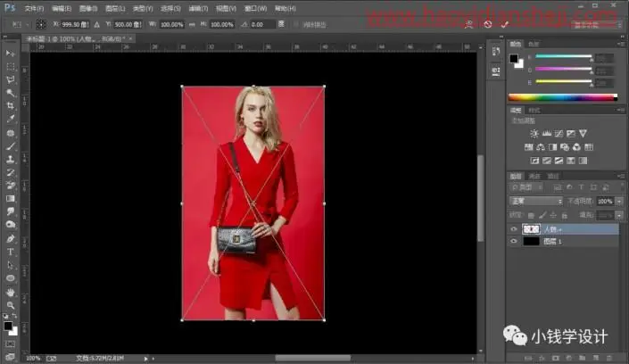Toggle the lock all padlock icon
The height and width of the screenshot is (364, 629).
click(x=565, y=216)
